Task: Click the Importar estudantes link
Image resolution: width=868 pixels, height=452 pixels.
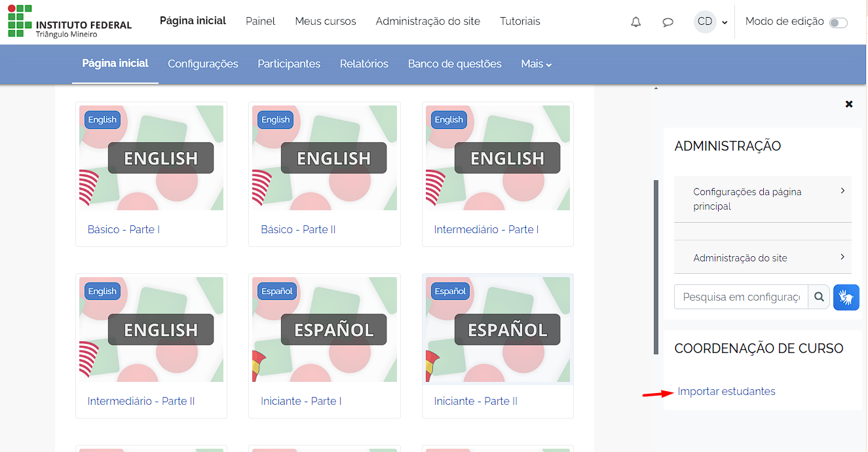Action: (x=726, y=391)
